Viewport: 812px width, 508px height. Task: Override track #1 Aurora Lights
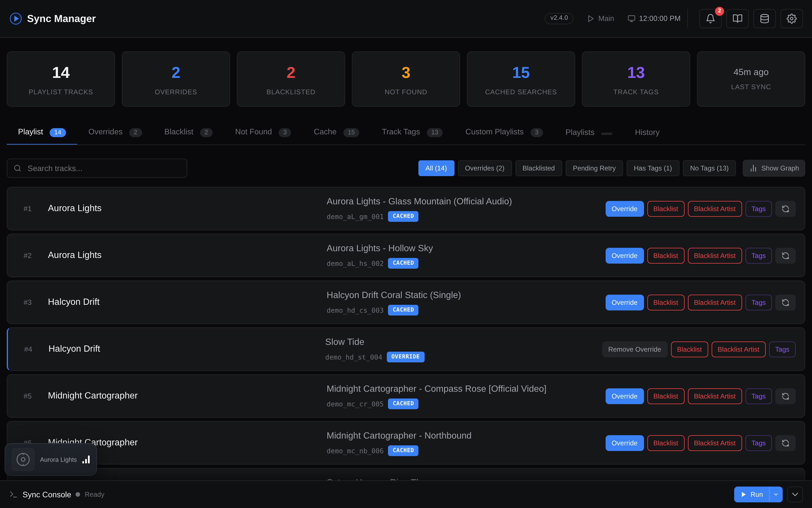tap(625, 209)
